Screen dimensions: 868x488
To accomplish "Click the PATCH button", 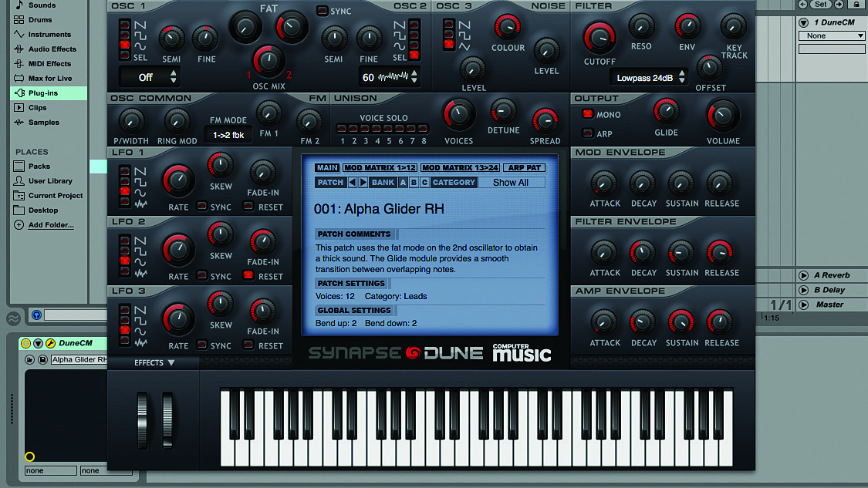I will point(330,182).
